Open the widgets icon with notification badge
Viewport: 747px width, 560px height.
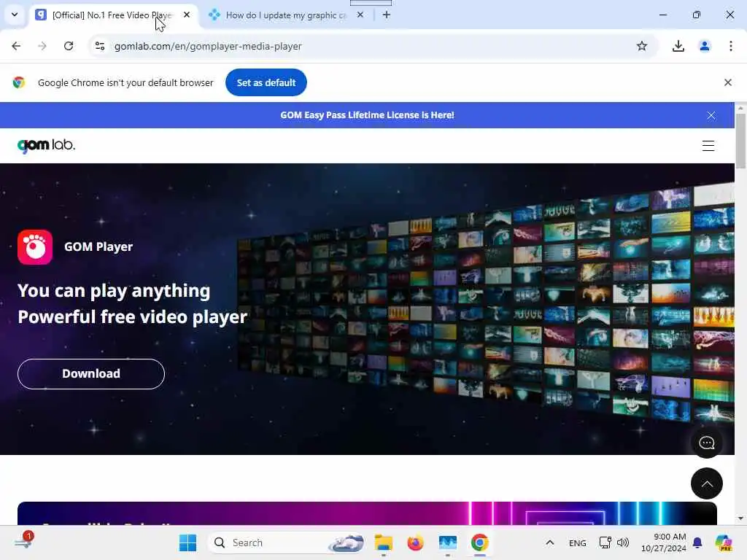24,542
